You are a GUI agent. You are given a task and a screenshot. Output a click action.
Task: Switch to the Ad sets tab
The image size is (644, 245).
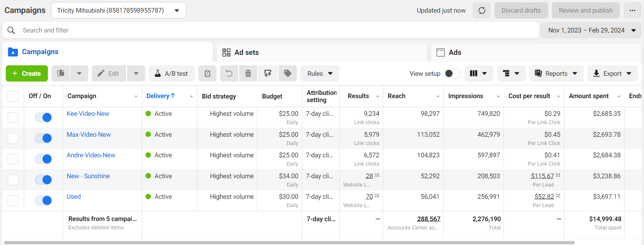[246, 52]
